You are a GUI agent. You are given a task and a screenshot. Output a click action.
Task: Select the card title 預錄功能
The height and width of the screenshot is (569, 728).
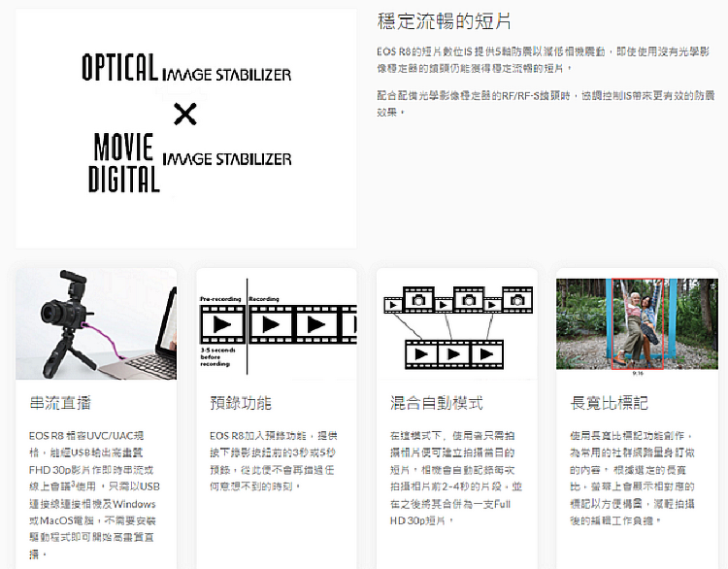[241, 403]
